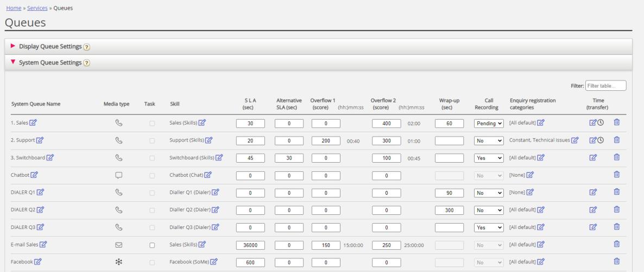Viewport: 644px width, 272px height.
Task: Edit the E-mail Sales queue name
Action: (43, 244)
